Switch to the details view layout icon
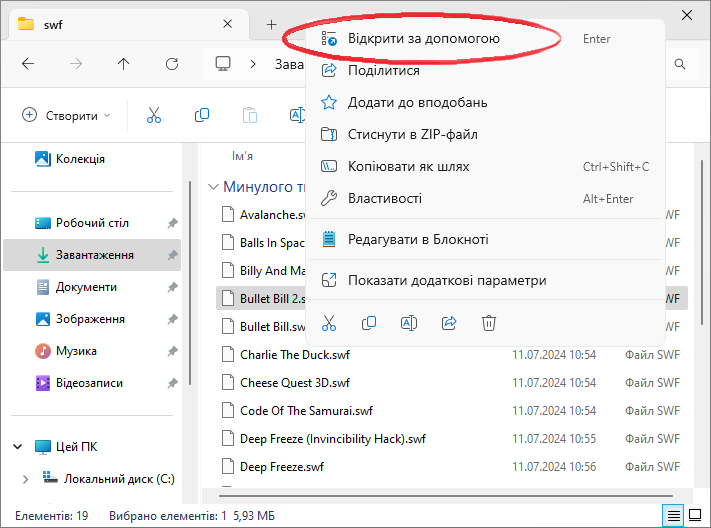711x528 pixels. click(674, 515)
